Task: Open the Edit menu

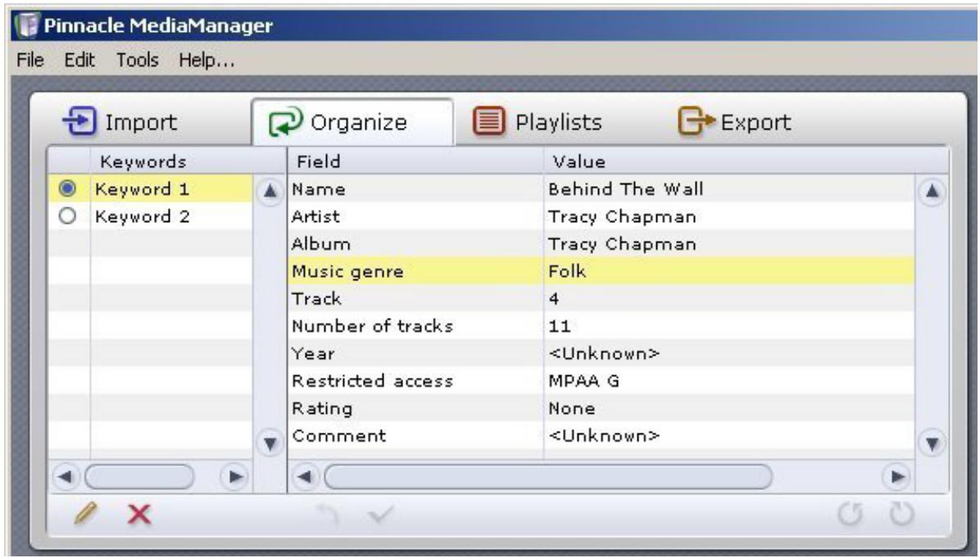Action: pyautogui.click(x=79, y=60)
